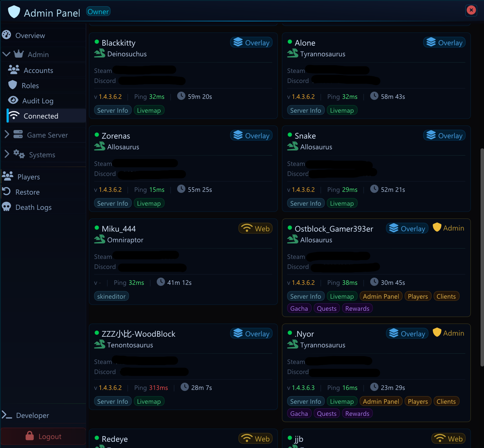The height and width of the screenshot is (448, 484).
Task: Select the Connected menu item
Action: 46,116
